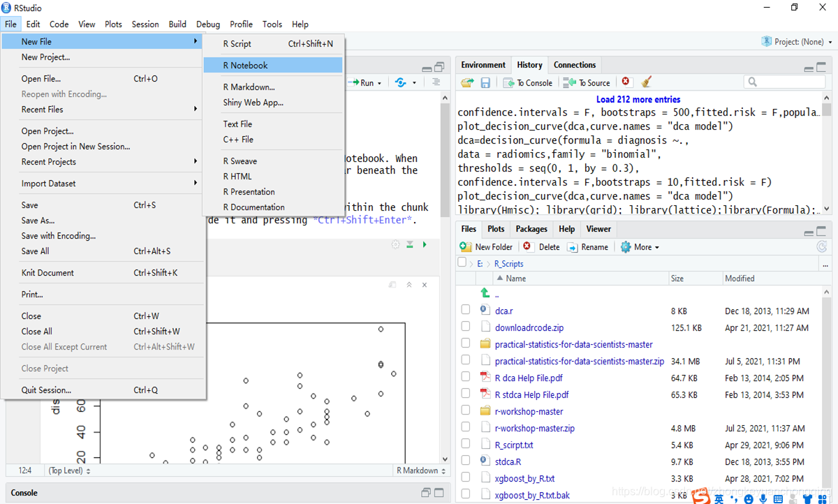This screenshot has width=838, height=504.
Task: Tick checkbox for r-workshop-master.zip
Action: click(x=466, y=427)
